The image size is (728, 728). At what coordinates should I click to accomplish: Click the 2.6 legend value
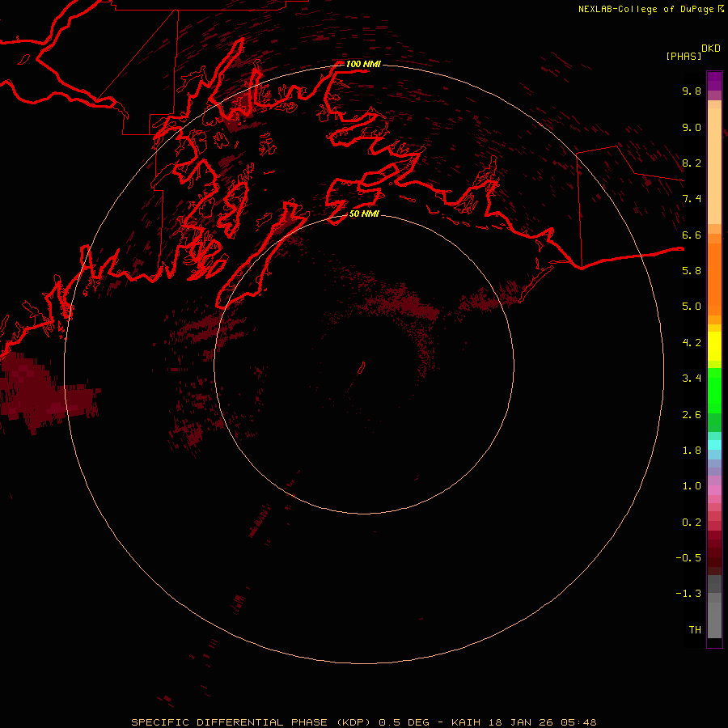pos(692,415)
